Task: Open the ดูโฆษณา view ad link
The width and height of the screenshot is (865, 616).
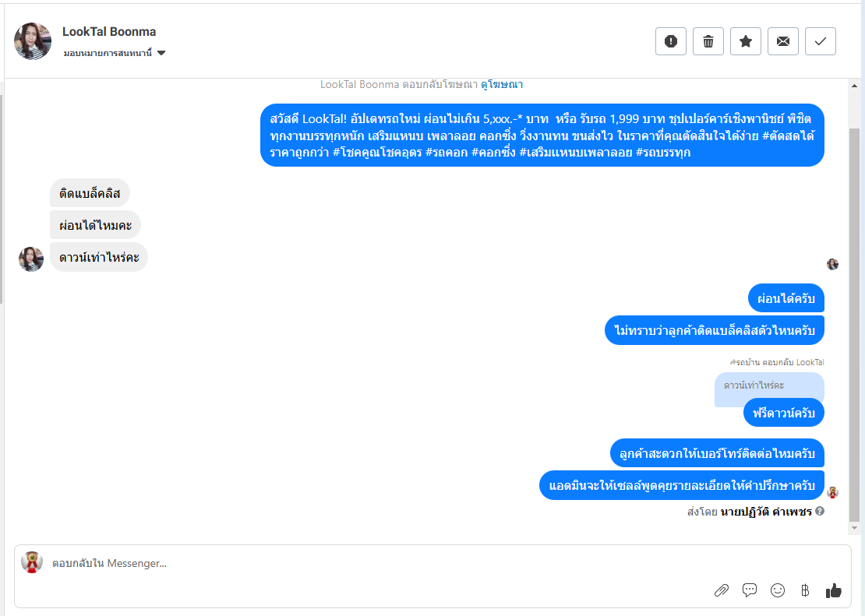Action: click(502, 84)
